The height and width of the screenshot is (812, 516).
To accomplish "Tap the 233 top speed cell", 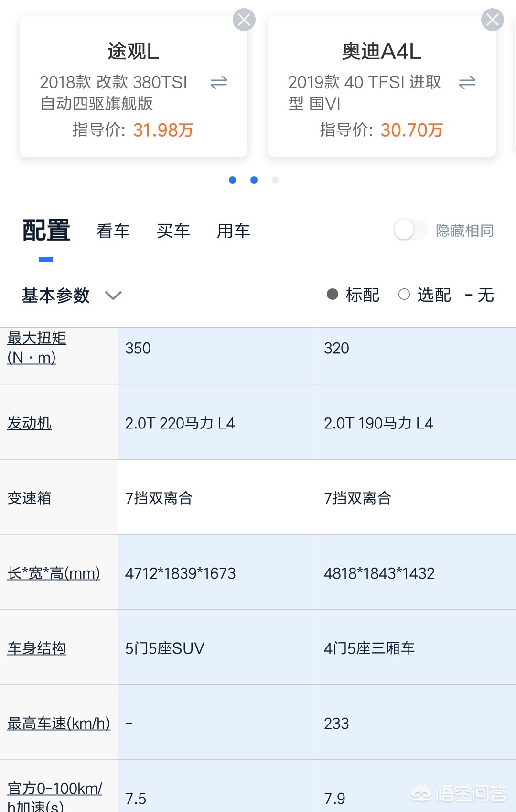I will pos(416,723).
